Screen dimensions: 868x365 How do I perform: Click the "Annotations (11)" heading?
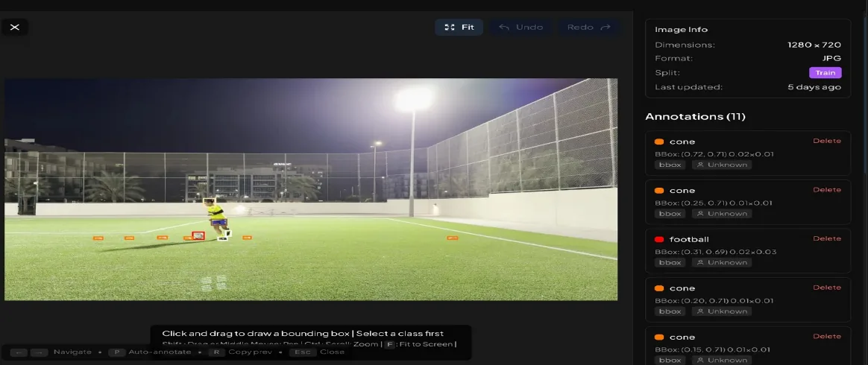695,117
